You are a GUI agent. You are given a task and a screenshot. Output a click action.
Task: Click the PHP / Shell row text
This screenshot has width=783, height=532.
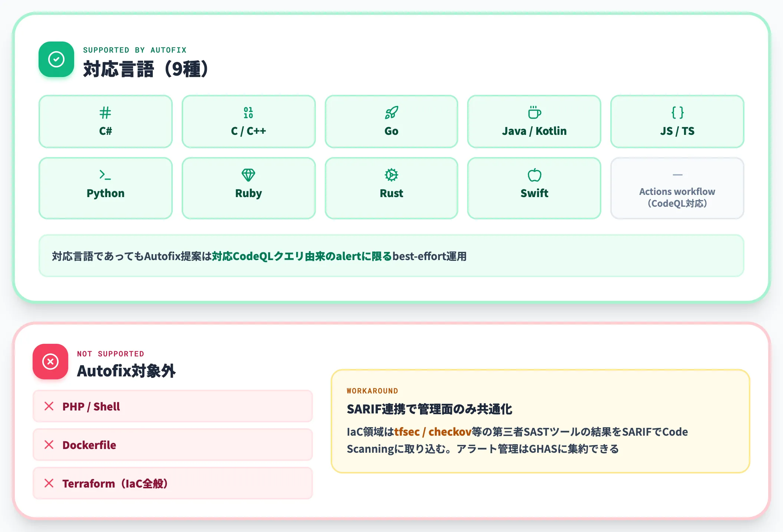click(91, 406)
